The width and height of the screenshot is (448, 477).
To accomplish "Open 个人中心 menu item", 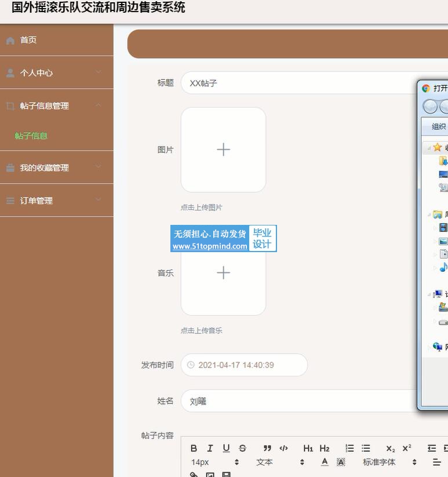I will click(57, 72).
